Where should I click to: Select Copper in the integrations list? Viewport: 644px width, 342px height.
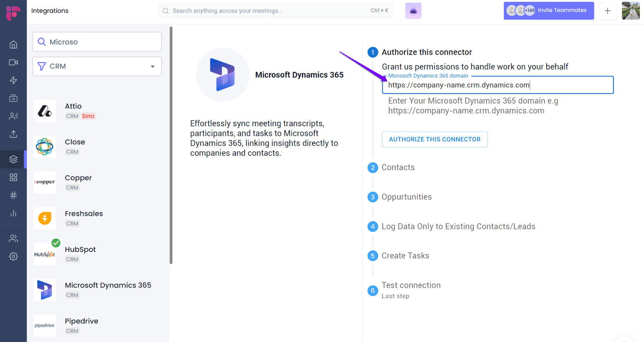tap(78, 178)
